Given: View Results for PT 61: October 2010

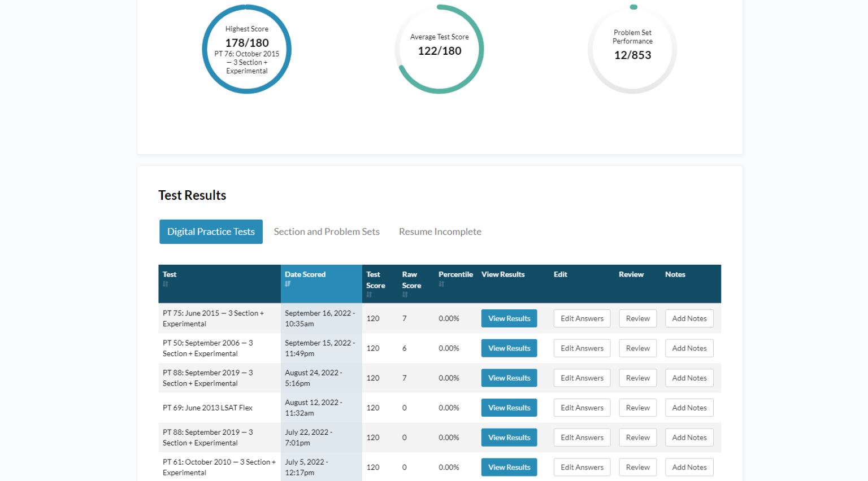Looking at the screenshot, I should pyautogui.click(x=509, y=467).
